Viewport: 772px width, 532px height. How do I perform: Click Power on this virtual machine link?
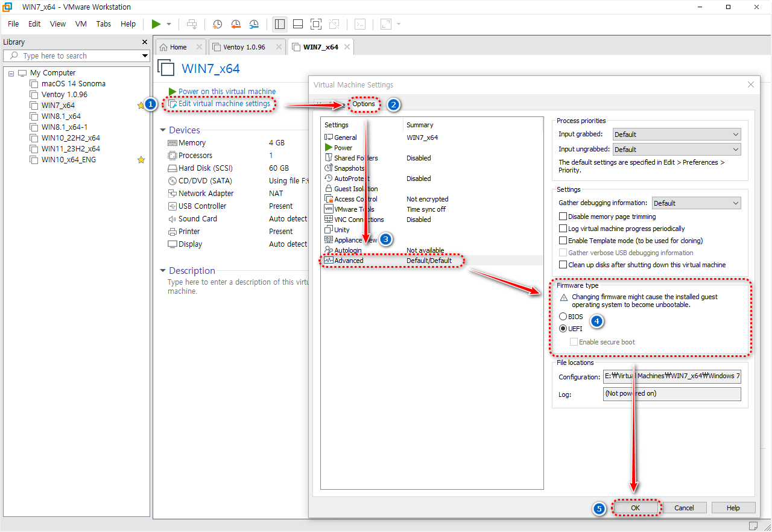tap(227, 92)
